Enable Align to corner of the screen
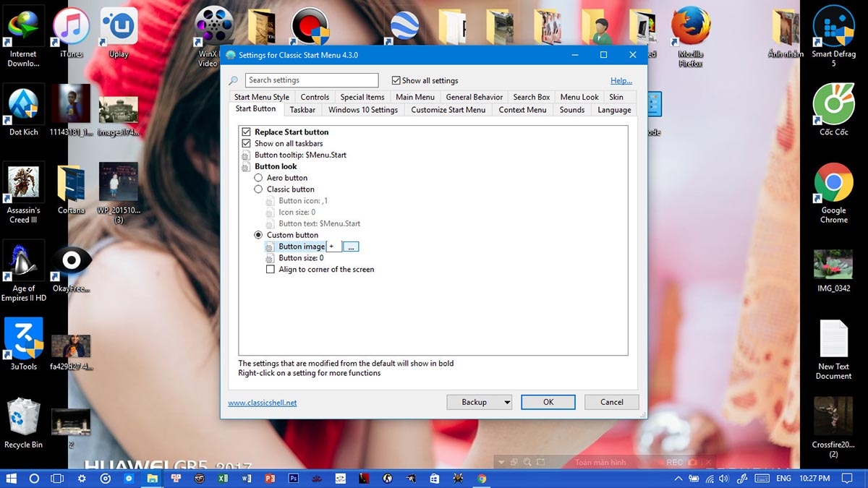The height and width of the screenshot is (488, 868). [271, 270]
